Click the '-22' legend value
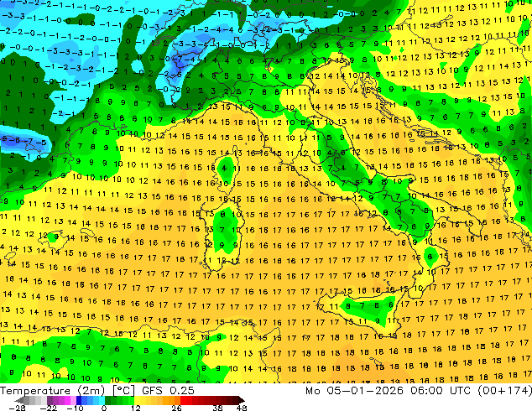532x411 pixels. (x=49, y=408)
